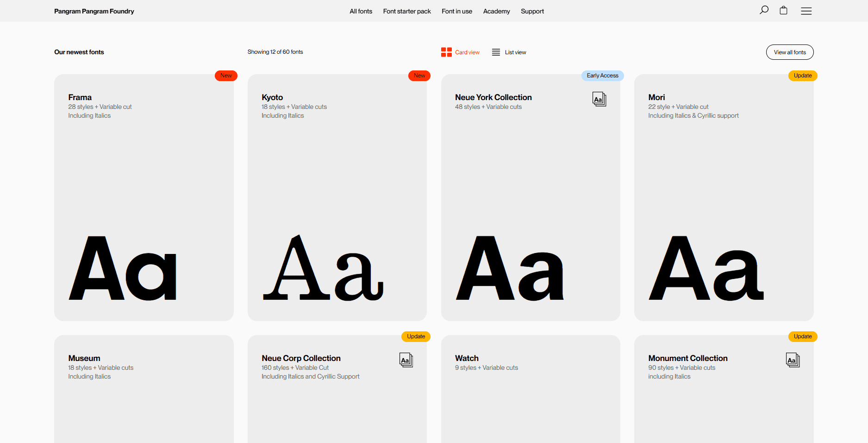Open the shopping bag cart icon
868x443 pixels.
coord(783,10)
